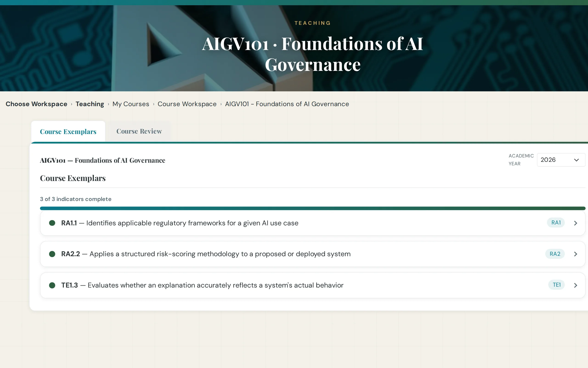
Task: Open the Course Exemplars tab
Action: [x=68, y=131]
